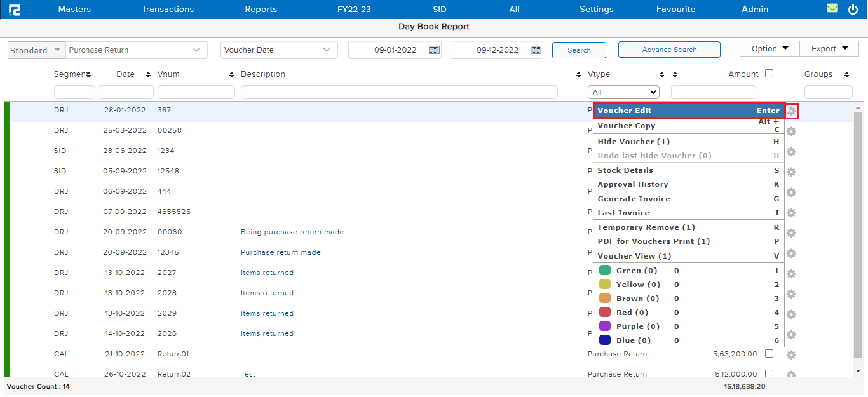The image size is (868, 397).
Task: Click the Description filter input field
Action: [x=398, y=92]
